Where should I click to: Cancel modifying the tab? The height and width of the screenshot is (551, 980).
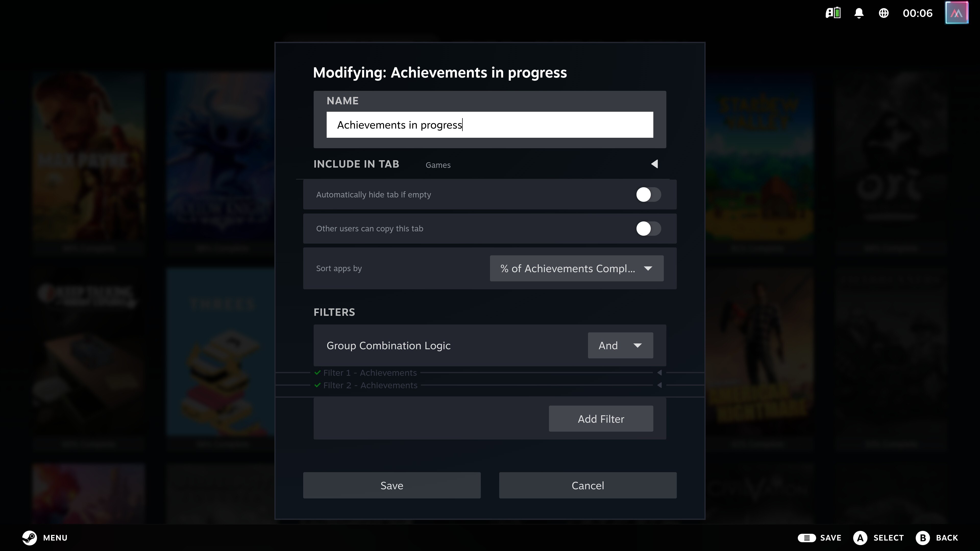coord(587,485)
